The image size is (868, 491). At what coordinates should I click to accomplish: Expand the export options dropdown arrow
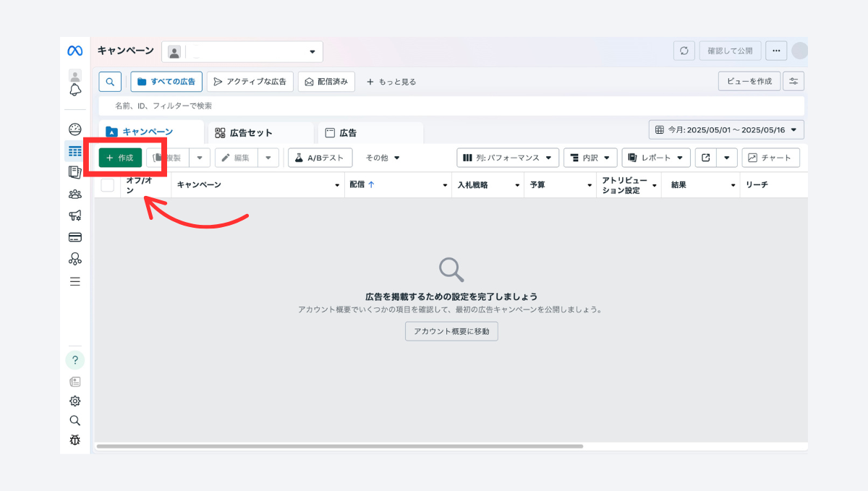coord(727,157)
